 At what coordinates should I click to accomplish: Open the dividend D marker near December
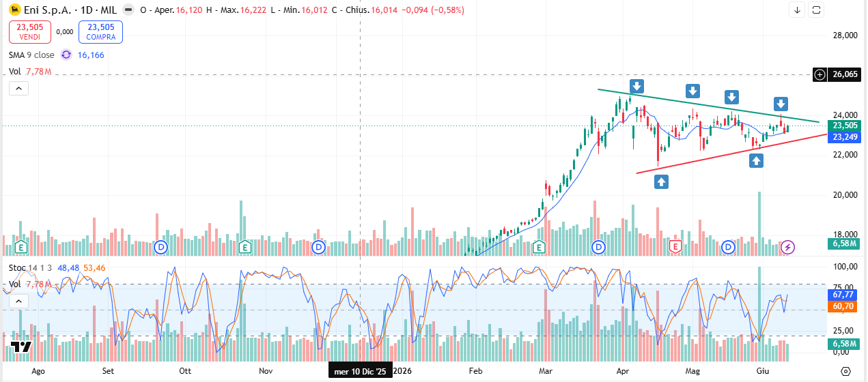pos(318,246)
